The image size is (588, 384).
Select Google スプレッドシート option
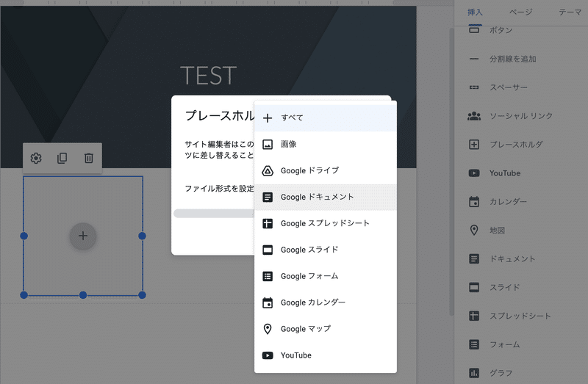(325, 224)
